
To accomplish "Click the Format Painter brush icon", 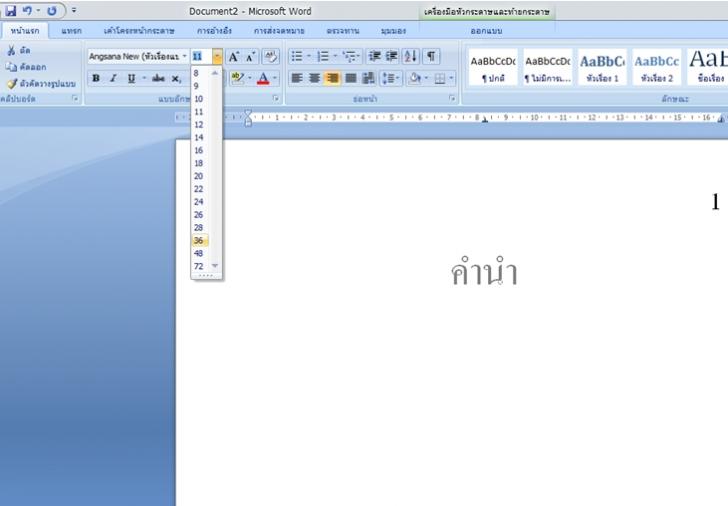I will 11,84.
